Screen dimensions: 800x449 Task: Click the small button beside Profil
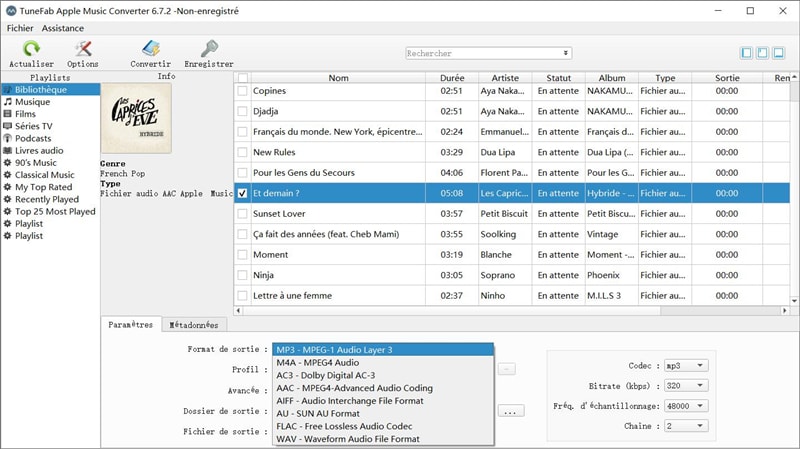507,369
